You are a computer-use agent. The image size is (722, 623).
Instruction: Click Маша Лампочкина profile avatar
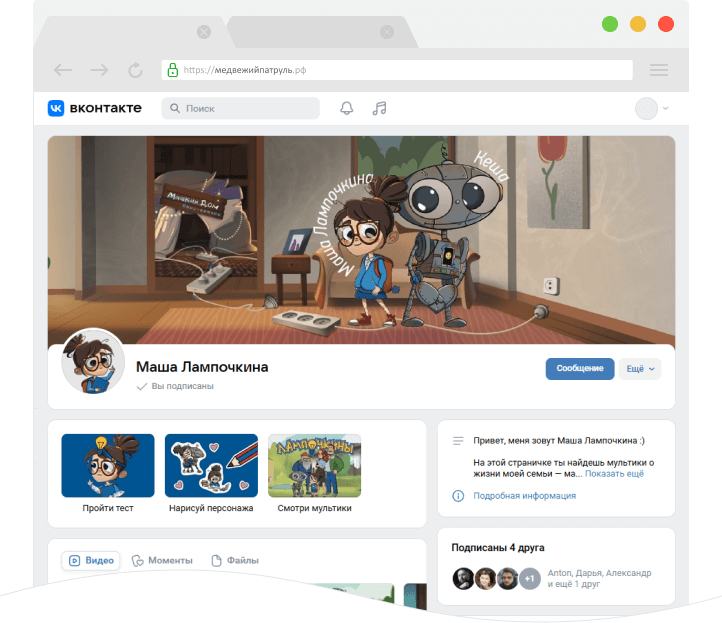pos(93,361)
